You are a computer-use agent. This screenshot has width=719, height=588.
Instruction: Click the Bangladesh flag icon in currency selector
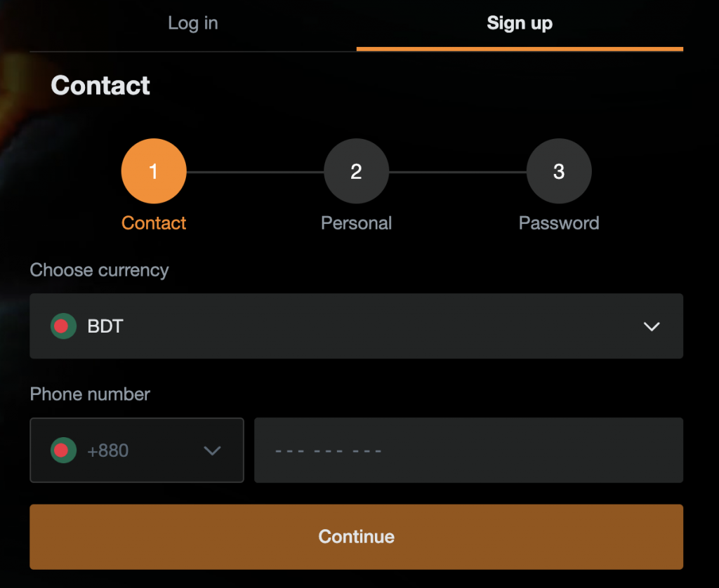pyautogui.click(x=62, y=326)
